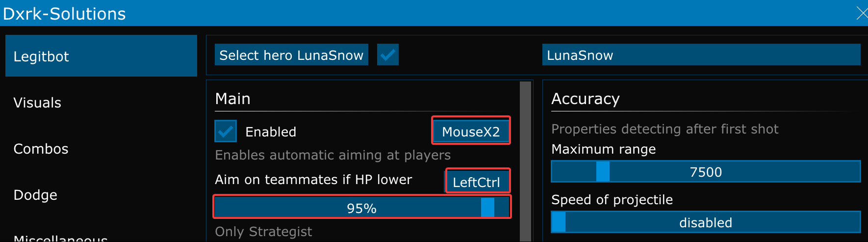Image resolution: width=868 pixels, height=242 pixels.
Task: Open the Legitbot tab
Action: [101, 56]
